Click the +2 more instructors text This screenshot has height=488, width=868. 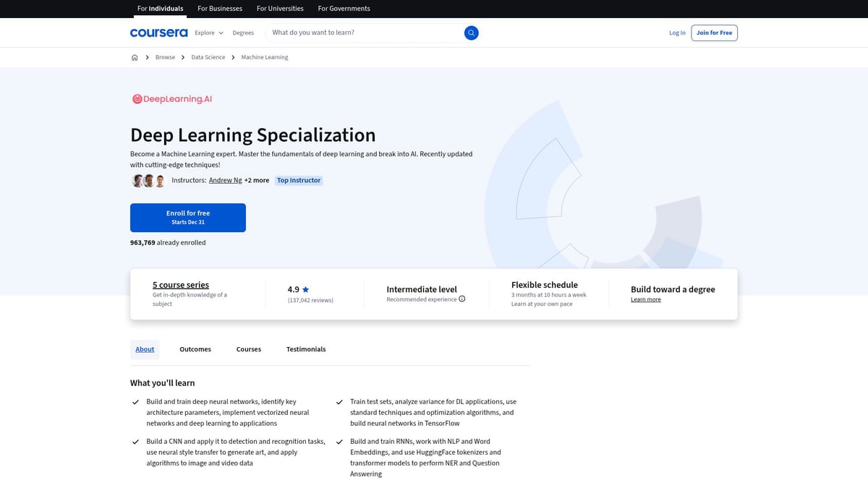pos(257,180)
